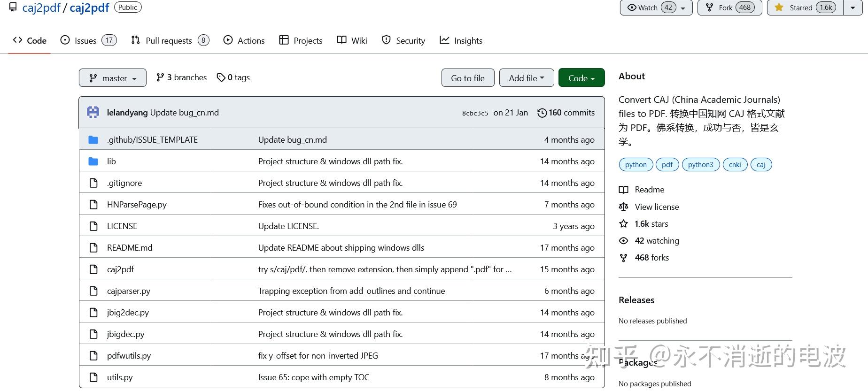Expand the master branch dropdown
868x391 pixels.
click(113, 78)
